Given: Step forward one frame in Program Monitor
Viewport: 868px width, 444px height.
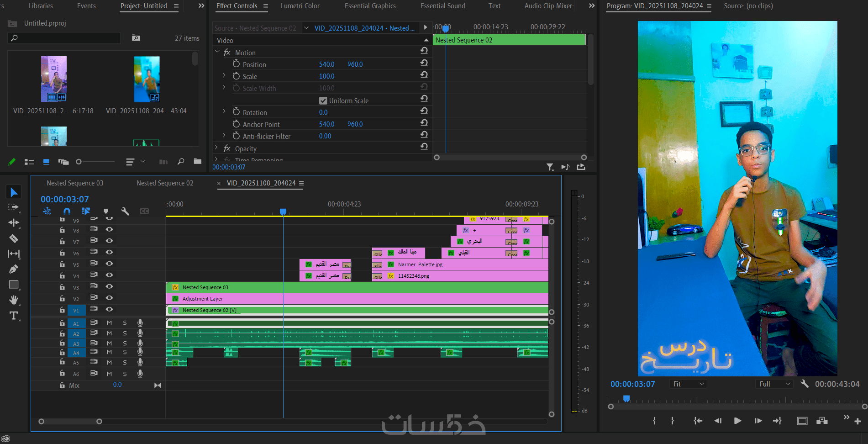Looking at the screenshot, I should point(758,421).
